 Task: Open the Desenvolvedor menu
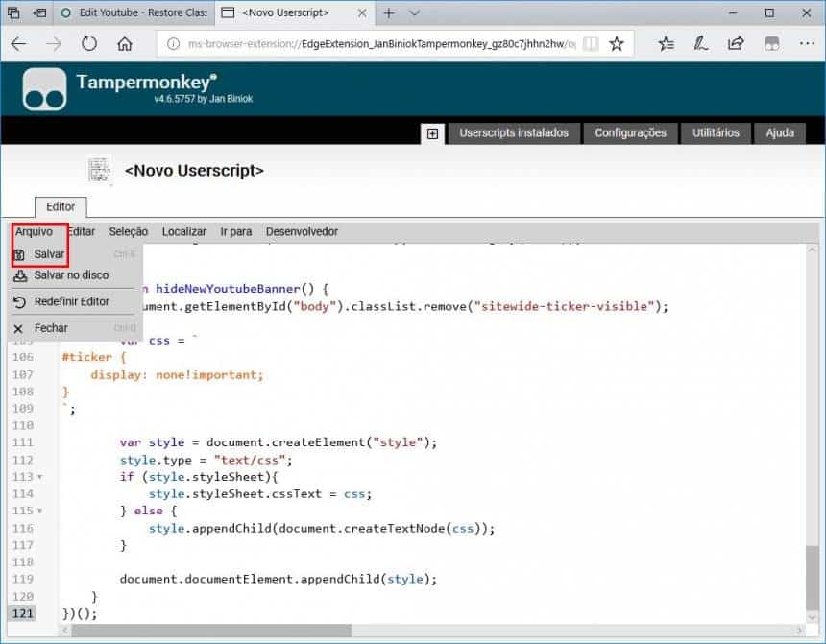pyautogui.click(x=302, y=231)
